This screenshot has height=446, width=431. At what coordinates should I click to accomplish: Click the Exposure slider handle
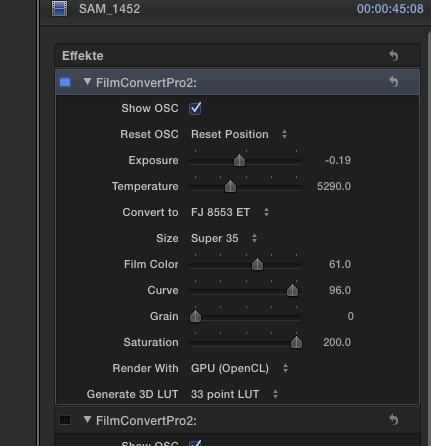point(239,160)
